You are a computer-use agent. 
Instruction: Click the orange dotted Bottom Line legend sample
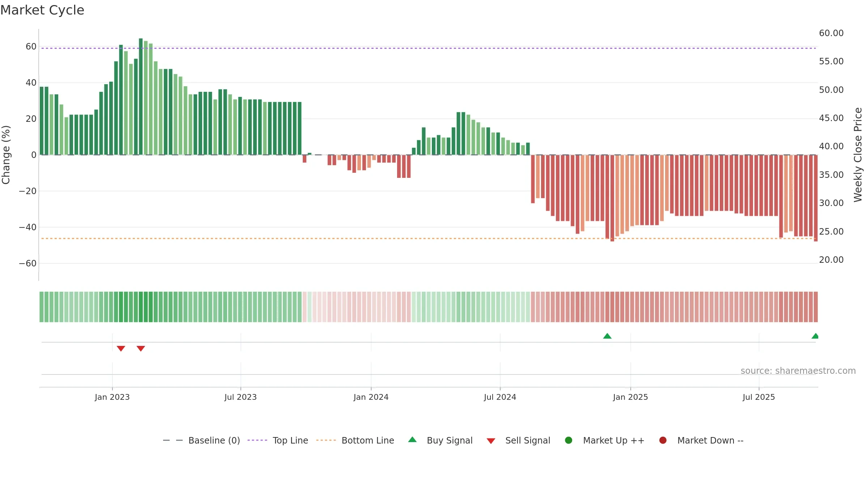tap(326, 440)
